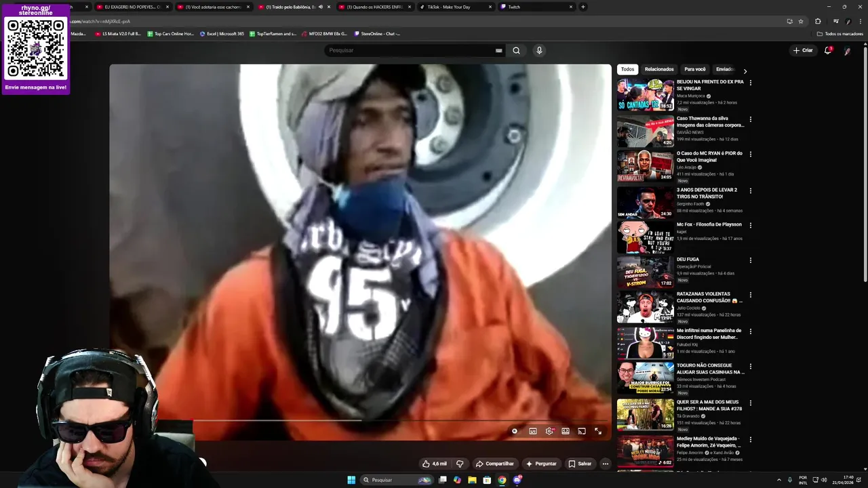Switch to Você adotaria esse cachorro tab
This screenshot has height=488, width=868.
pyautogui.click(x=213, y=7)
